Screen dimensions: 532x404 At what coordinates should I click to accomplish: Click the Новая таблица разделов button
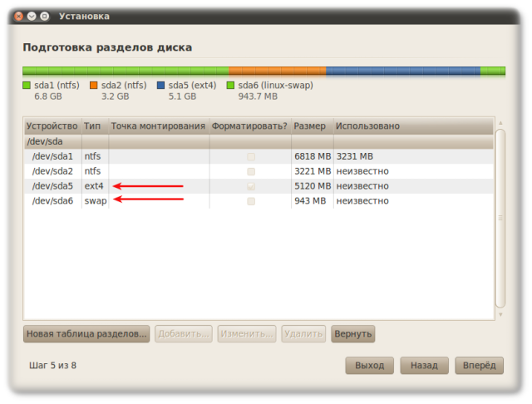[86, 334]
